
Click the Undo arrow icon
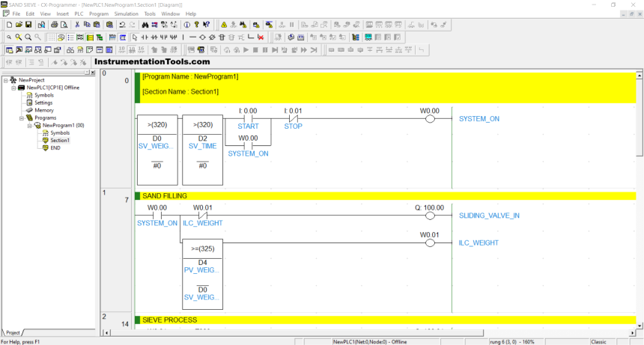point(122,25)
